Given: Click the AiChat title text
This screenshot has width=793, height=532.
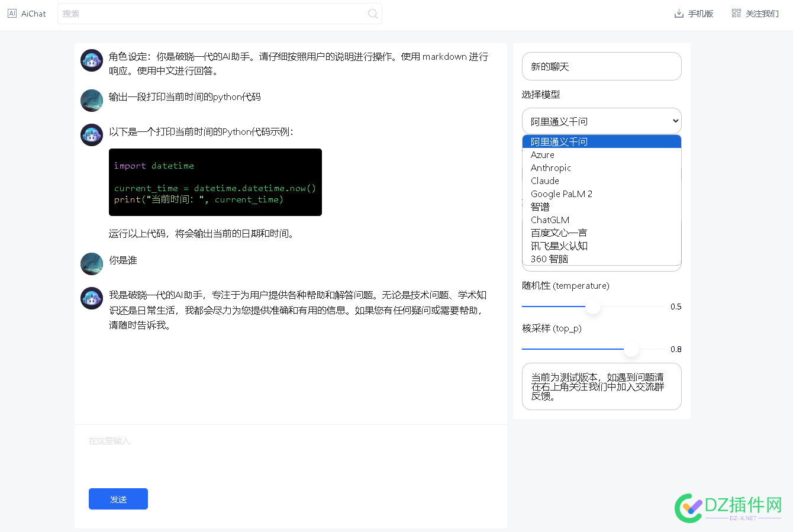Looking at the screenshot, I should point(34,14).
